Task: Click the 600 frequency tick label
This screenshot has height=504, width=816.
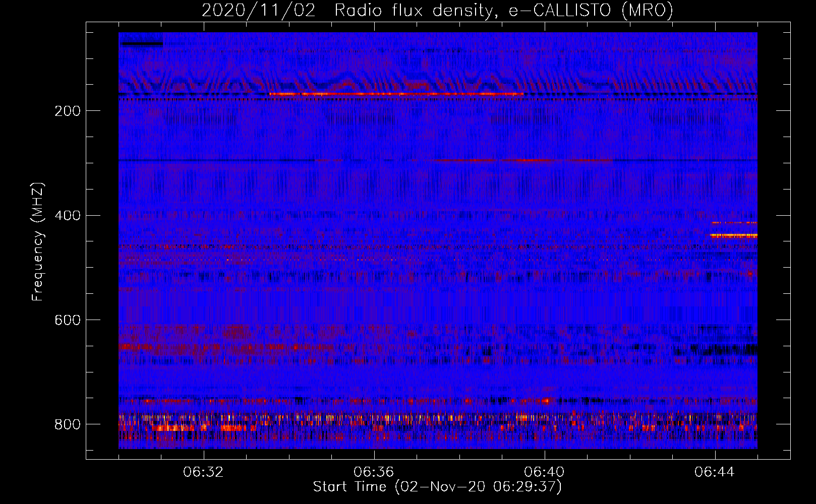Action: [x=68, y=321]
